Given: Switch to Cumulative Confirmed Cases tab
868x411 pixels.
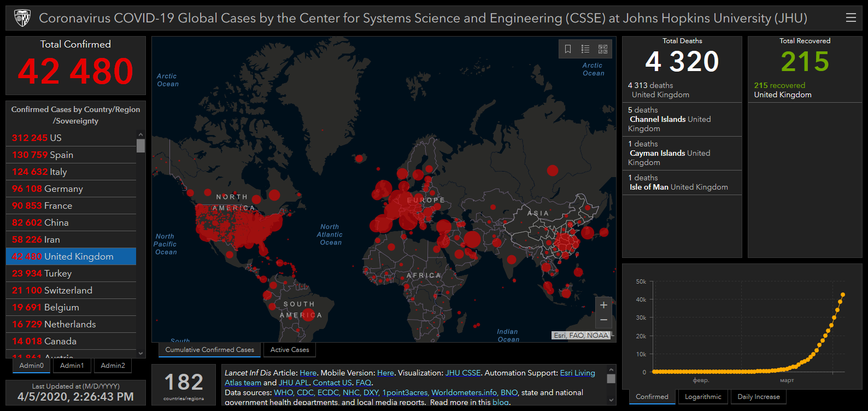Looking at the screenshot, I should pyautogui.click(x=210, y=350).
